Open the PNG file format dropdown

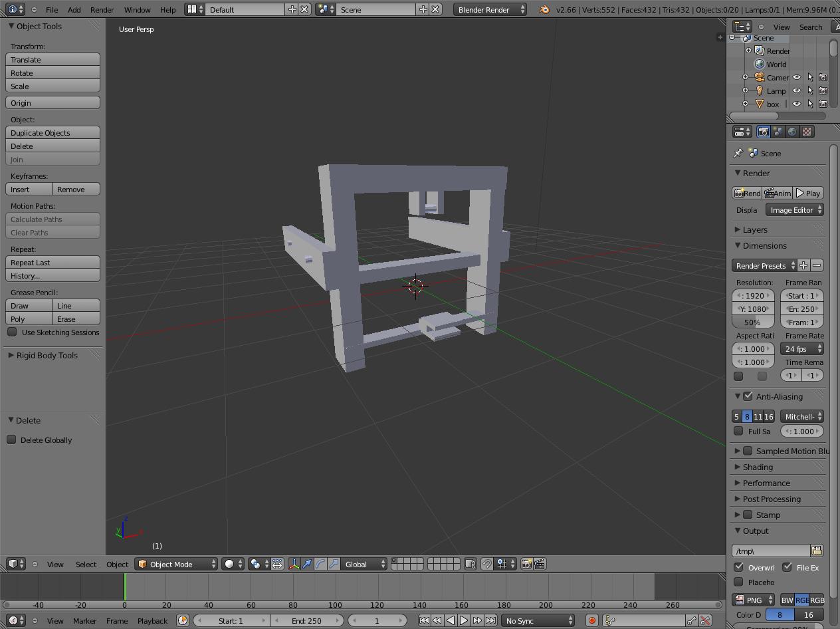754,600
